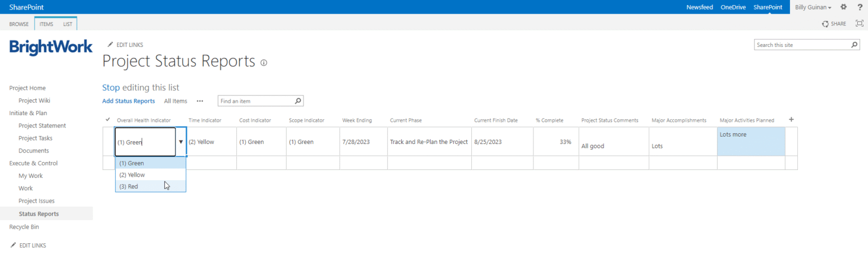Image resolution: width=868 pixels, height=254 pixels.
Task: Expand the Overall Health Indicator dropdown arrow
Action: 181,142
